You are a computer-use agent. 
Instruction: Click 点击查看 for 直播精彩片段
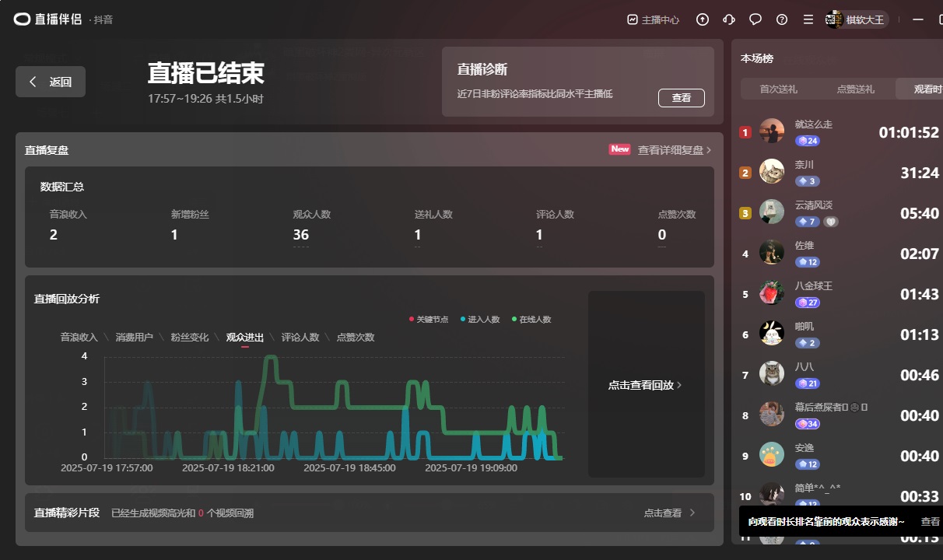click(669, 513)
